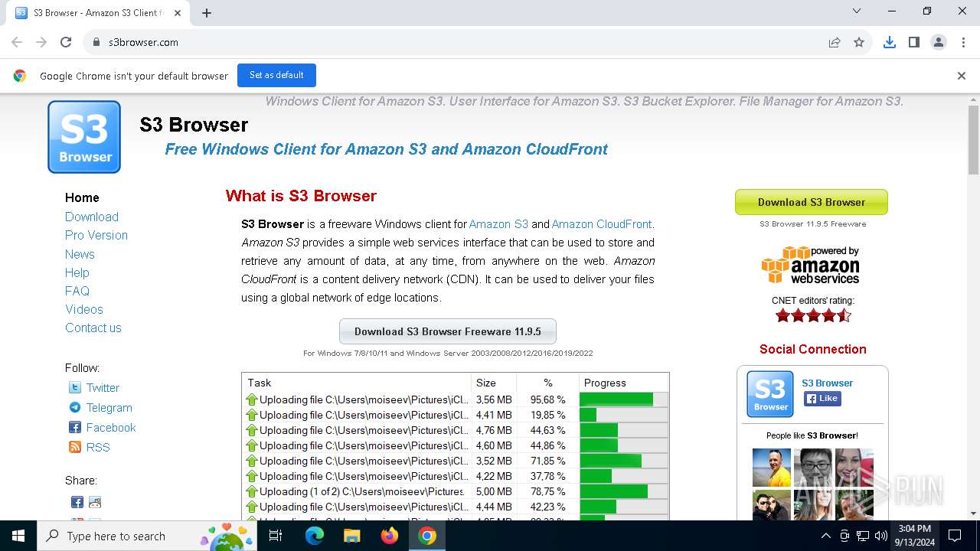The image size is (980, 551).
Task: Click the Twitter follow icon
Action: [x=75, y=388]
